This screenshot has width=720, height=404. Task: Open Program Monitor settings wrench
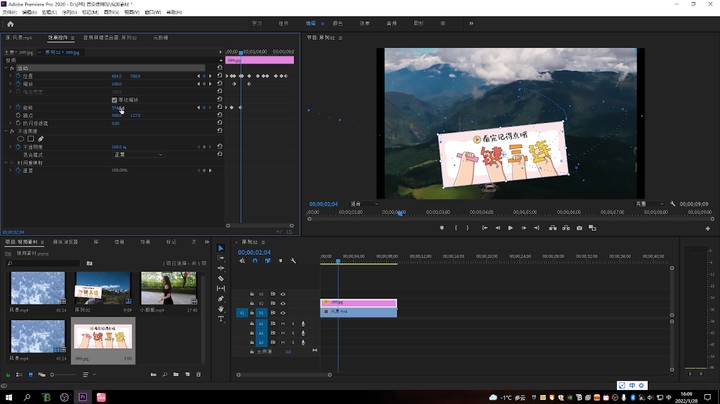(673, 203)
